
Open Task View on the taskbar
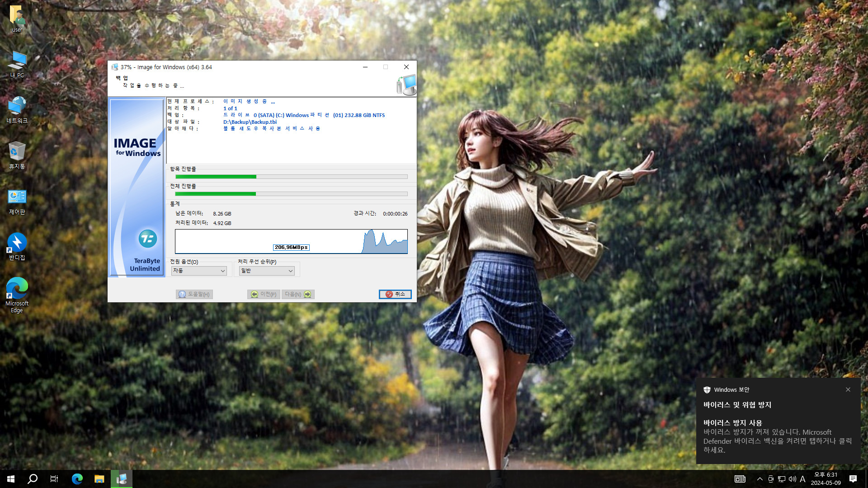(x=54, y=479)
